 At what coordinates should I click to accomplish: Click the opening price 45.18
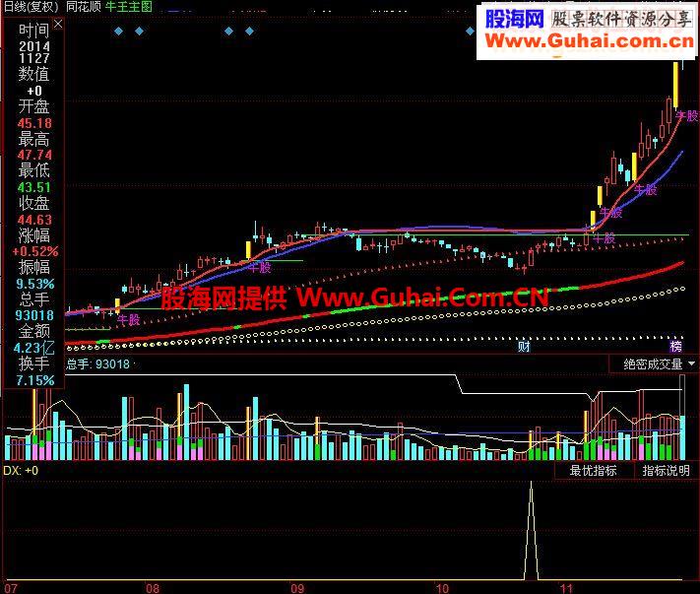coord(34,123)
